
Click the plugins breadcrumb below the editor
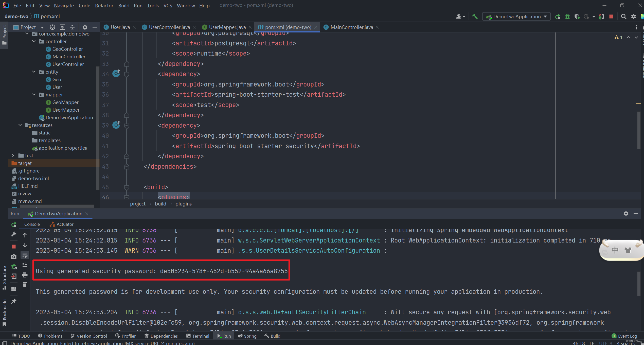pos(183,204)
